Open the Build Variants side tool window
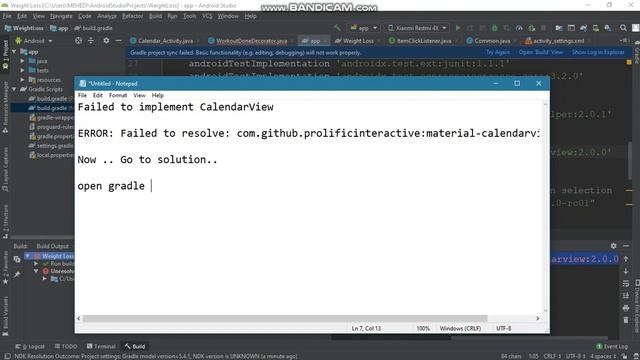The width and height of the screenshot is (640, 360). 5,315
